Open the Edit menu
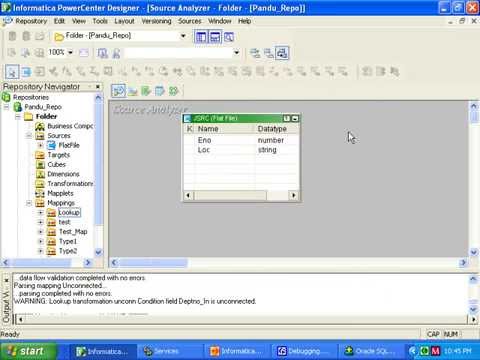Screen dimensions: 480x360 coord(59,21)
